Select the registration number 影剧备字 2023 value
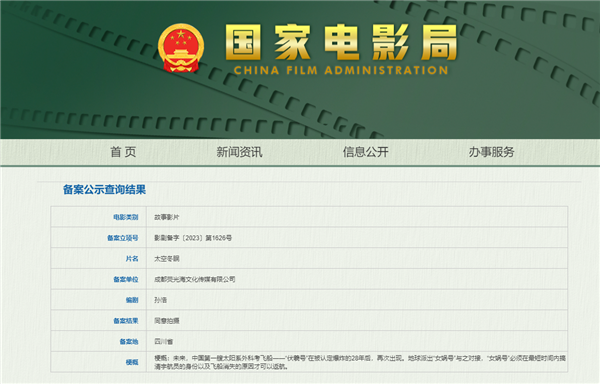The height and width of the screenshot is (384, 600). (193, 238)
